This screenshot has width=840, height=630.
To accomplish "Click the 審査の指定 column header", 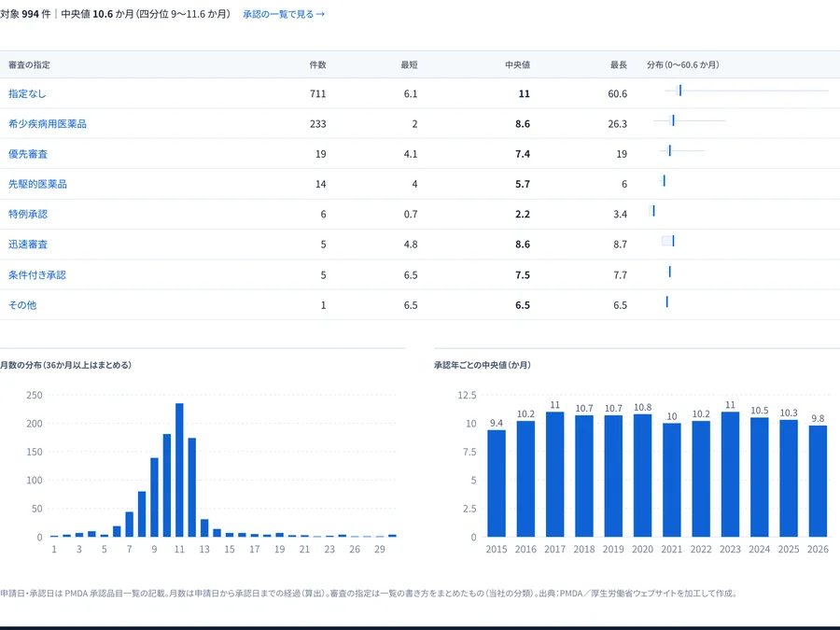I will point(29,64).
